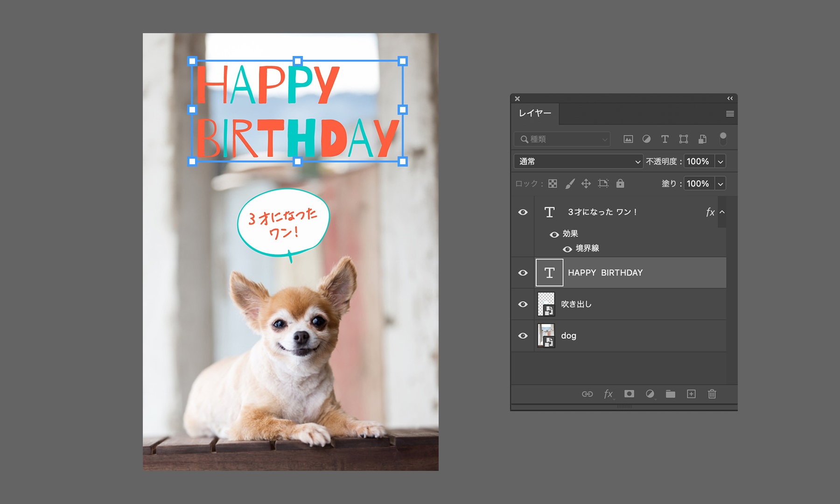
Task: Open the 不透明度 opacity dropdown arrow
Action: tap(720, 161)
